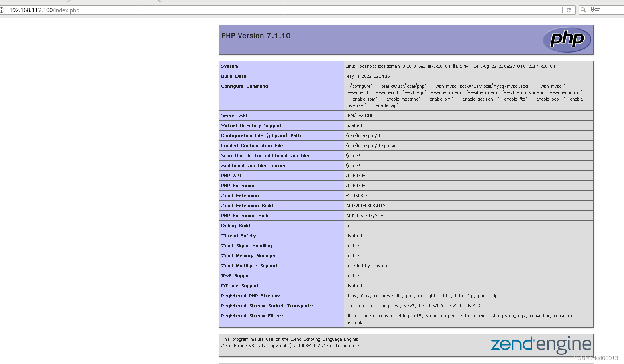Click the Zend Engine logo
This screenshot has height=364, width=624.
541,344
